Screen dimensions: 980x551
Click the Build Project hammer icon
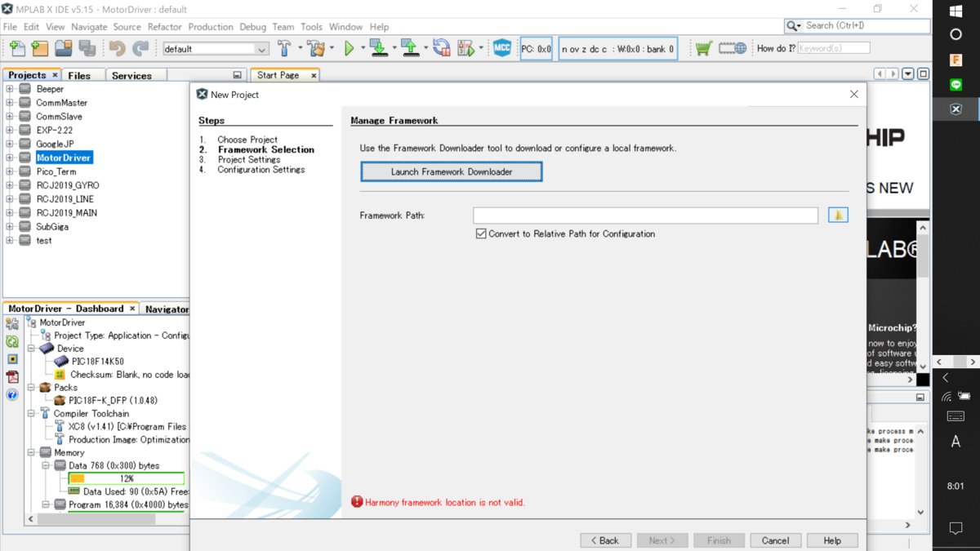(283, 49)
